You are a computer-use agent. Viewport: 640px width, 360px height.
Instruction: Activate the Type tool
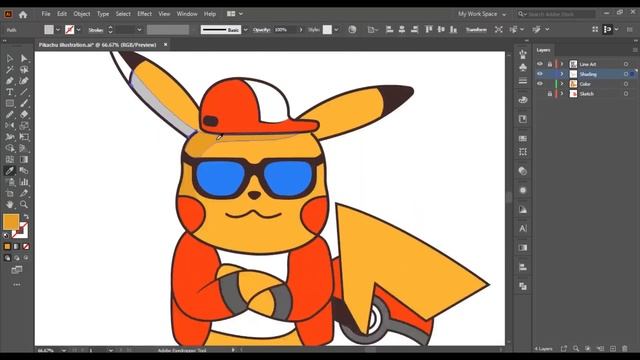pyautogui.click(x=10, y=92)
